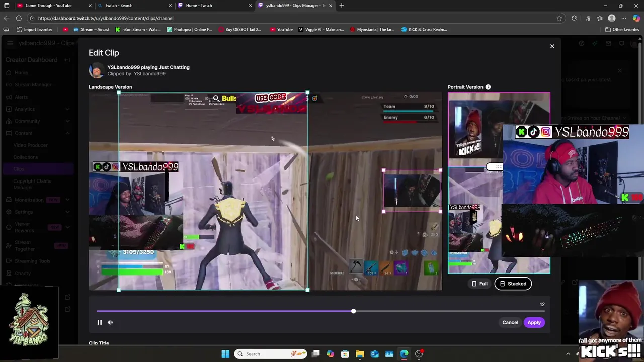Refresh the current page
Viewport: 644px width, 362px height.
(x=19, y=18)
